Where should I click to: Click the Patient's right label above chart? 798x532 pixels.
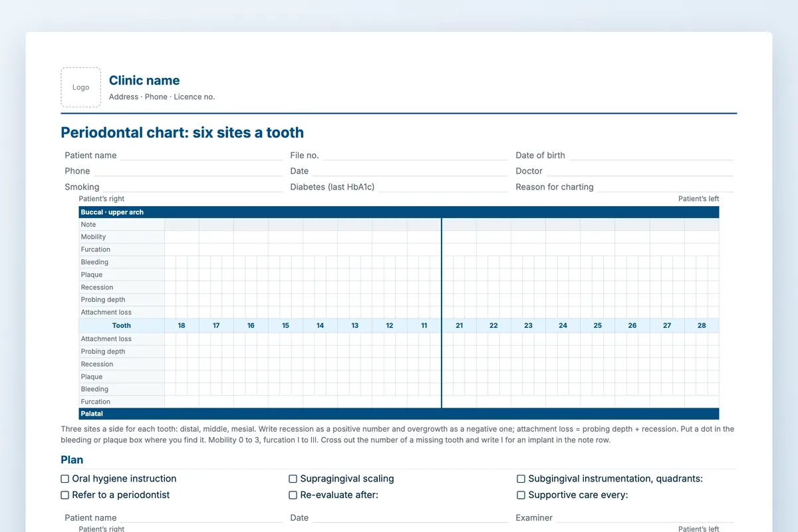[x=102, y=199]
